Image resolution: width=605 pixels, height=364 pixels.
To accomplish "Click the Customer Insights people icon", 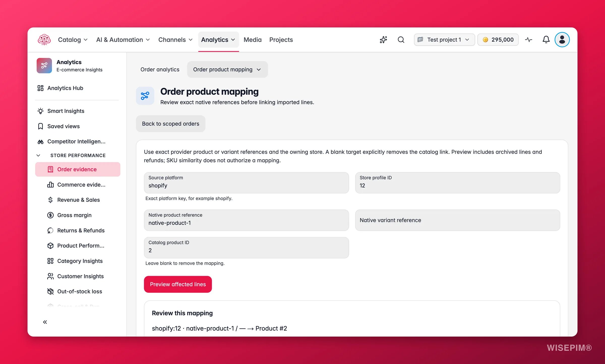I will tap(50, 276).
